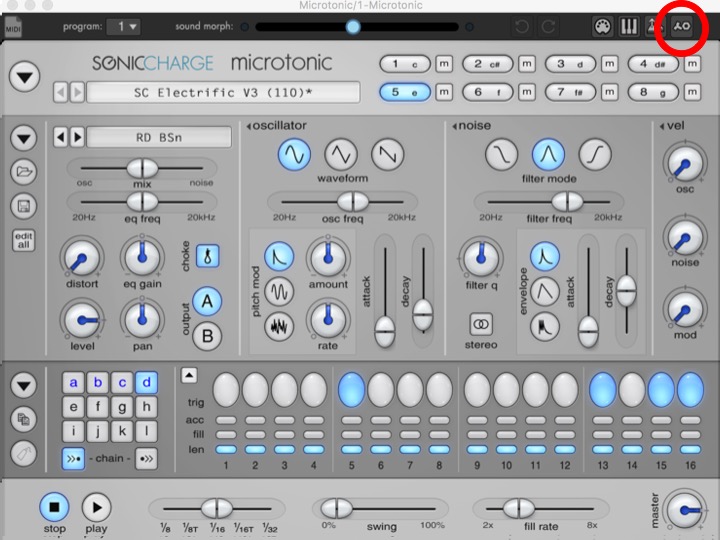Click the right chain button
Screen dimensions: 720x540
click(146, 458)
